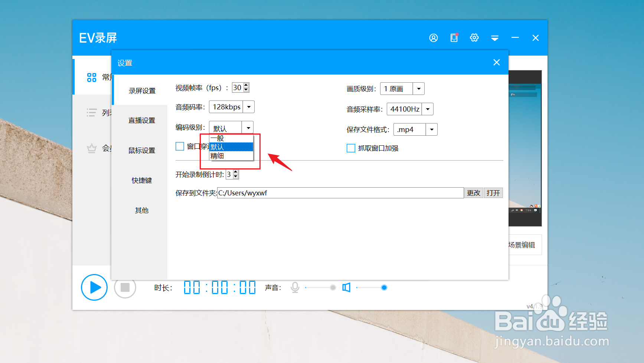Select the grid icon in main sidebar
The image size is (644, 363).
coord(92,77)
